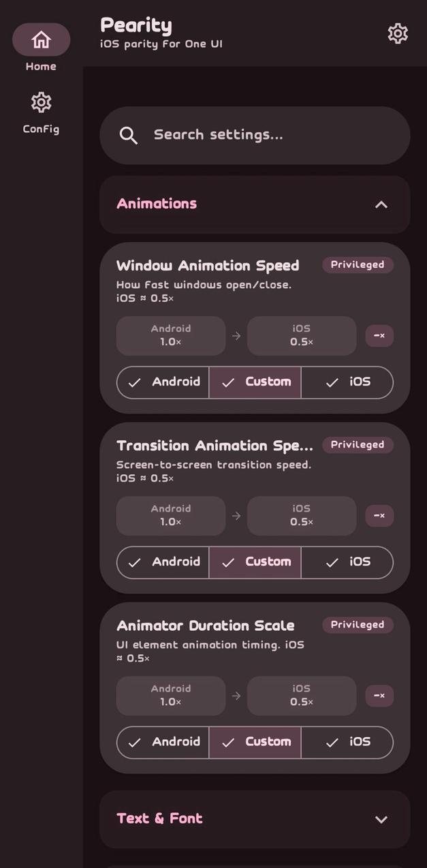Click the Privileged badge on Window Animation Speed
The image size is (427, 868).
point(358,265)
